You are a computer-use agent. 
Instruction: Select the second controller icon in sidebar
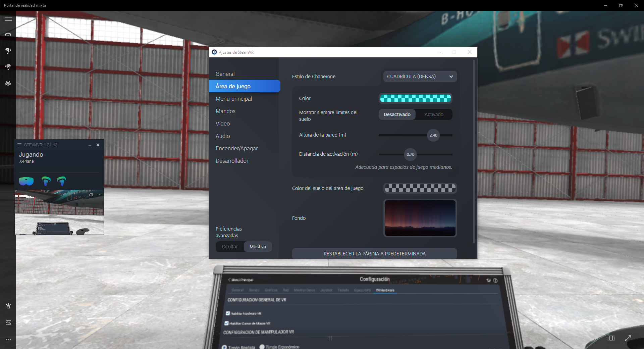8,67
